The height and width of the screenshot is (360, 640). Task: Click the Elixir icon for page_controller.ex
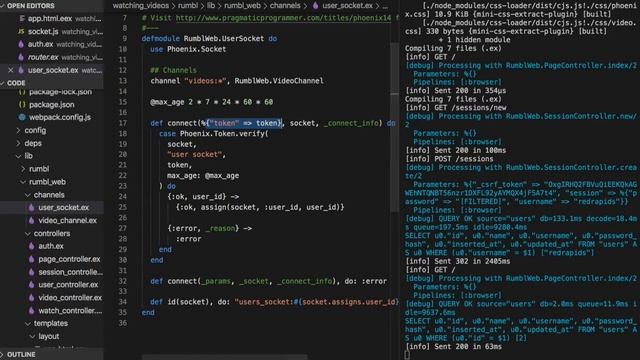click(31, 259)
